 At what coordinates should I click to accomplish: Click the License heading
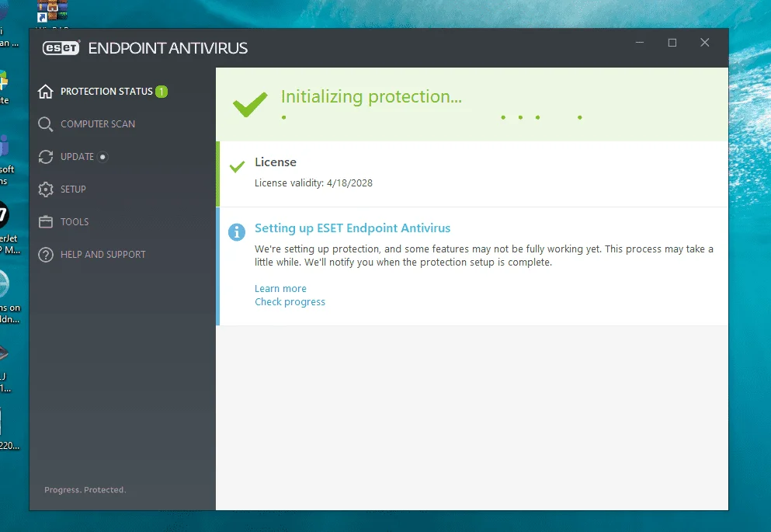tap(276, 162)
